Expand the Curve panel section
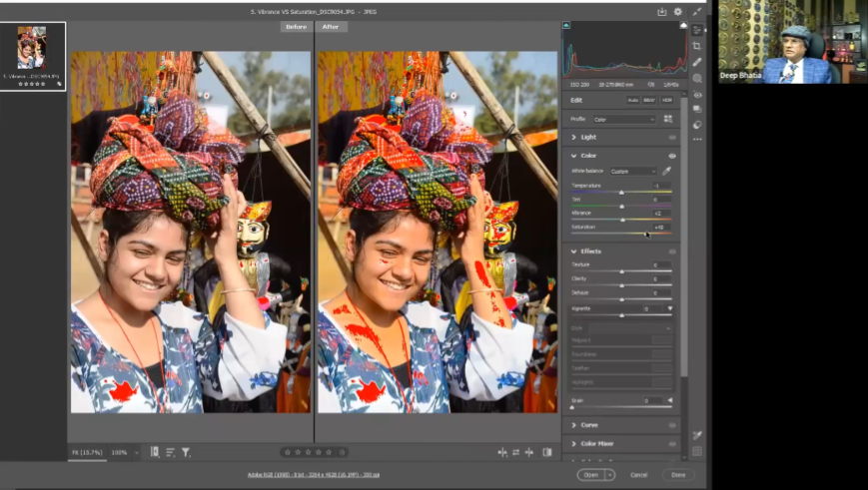Image resolution: width=868 pixels, height=490 pixels. pyautogui.click(x=589, y=425)
